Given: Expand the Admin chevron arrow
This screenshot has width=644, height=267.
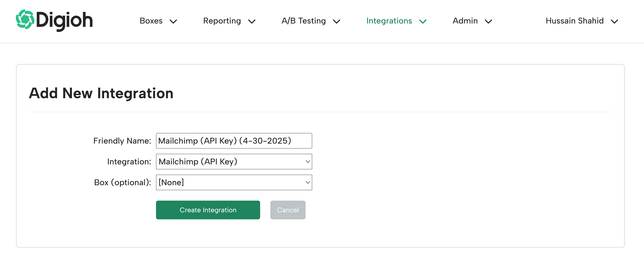Looking at the screenshot, I should [488, 21].
